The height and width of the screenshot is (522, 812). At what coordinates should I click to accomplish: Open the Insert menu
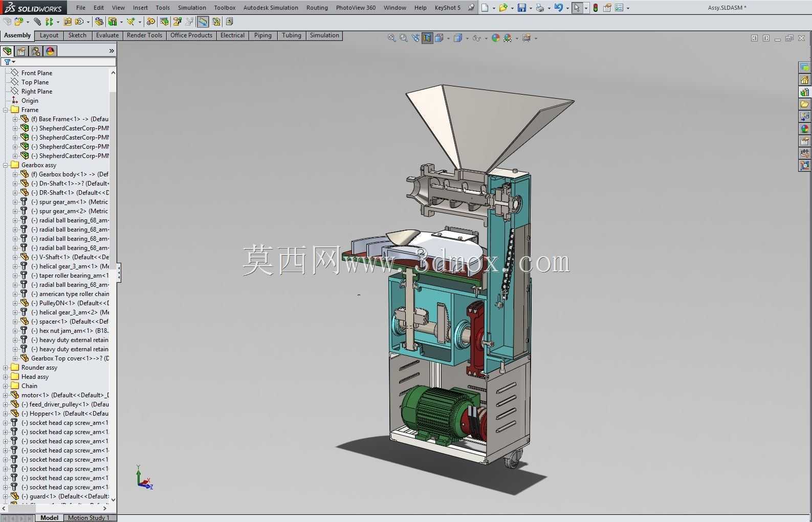click(x=140, y=8)
